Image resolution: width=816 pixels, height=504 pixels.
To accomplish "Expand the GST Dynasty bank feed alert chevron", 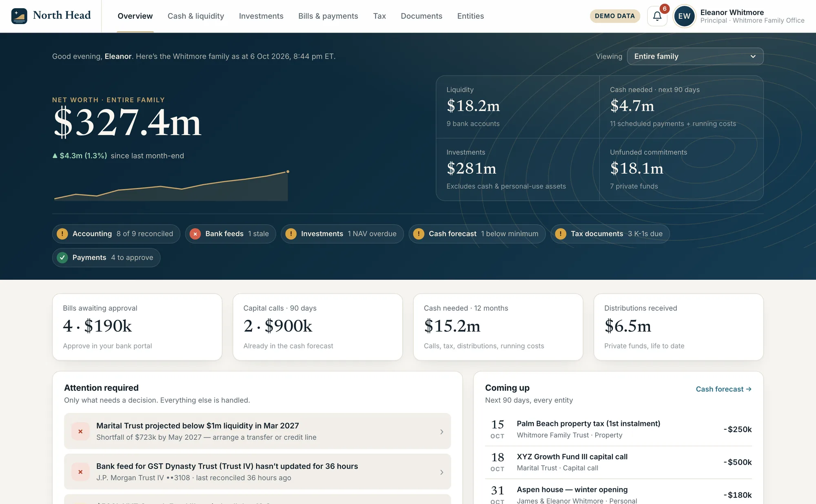I will tap(441, 472).
